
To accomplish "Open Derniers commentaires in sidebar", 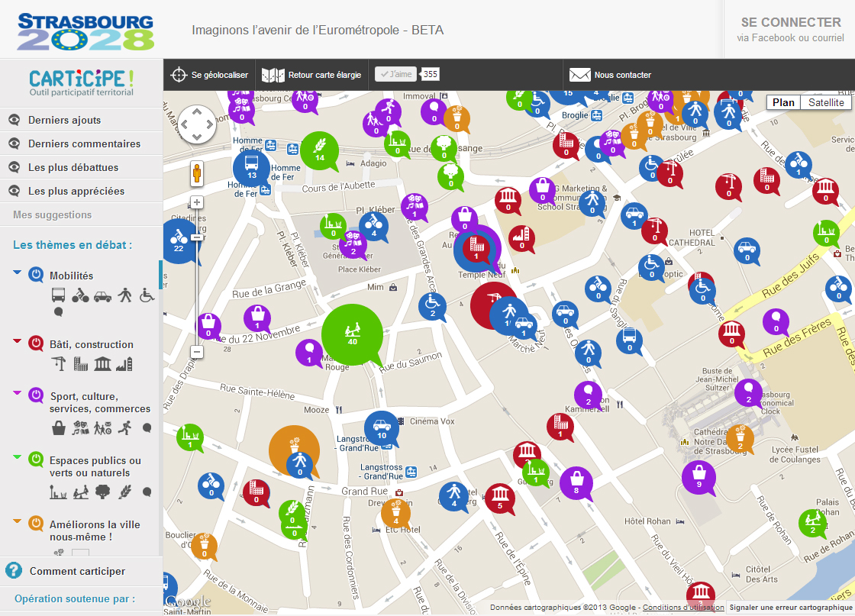I will [84, 144].
